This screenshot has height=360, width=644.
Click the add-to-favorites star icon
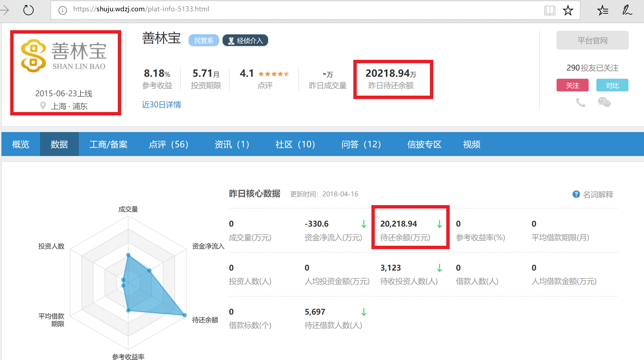tap(568, 10)
